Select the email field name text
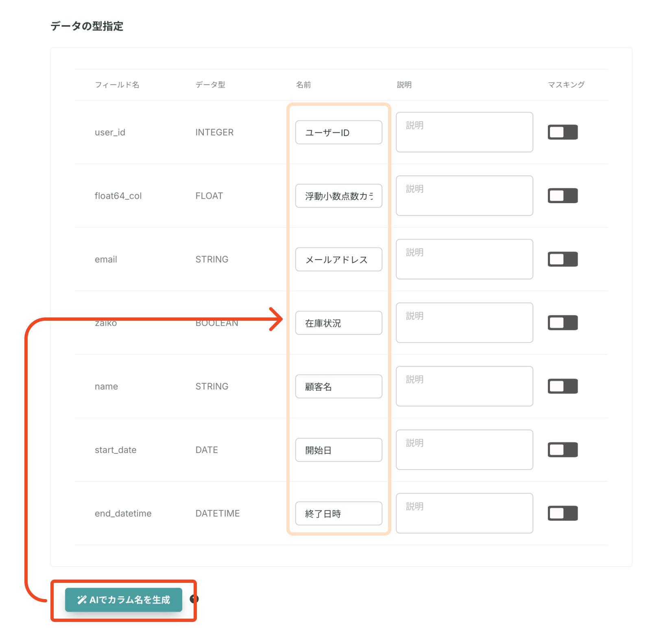 pos(106,259)
